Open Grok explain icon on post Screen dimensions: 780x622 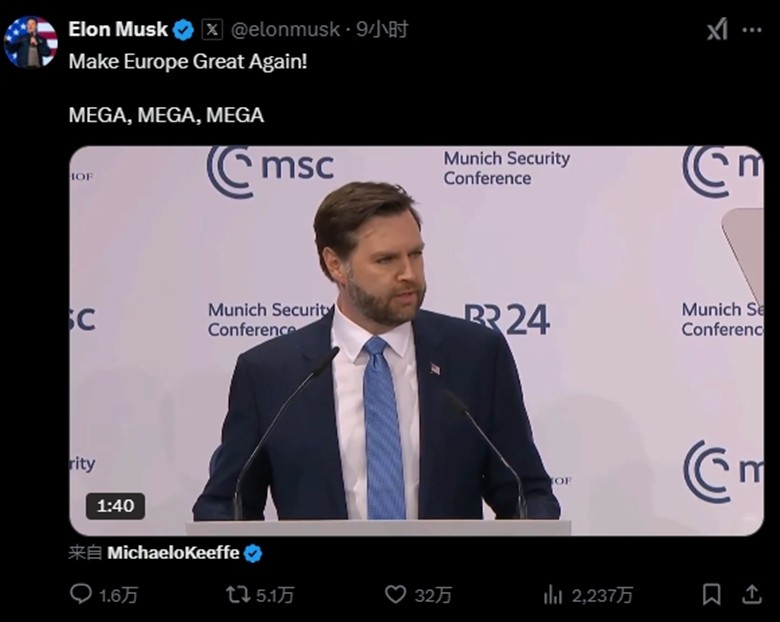[717, 30]
